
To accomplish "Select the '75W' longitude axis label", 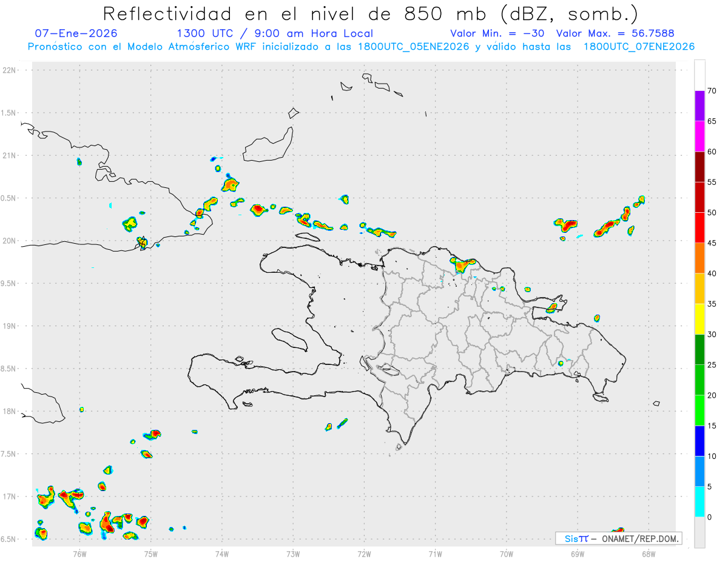I will click(x=151, y=554).
